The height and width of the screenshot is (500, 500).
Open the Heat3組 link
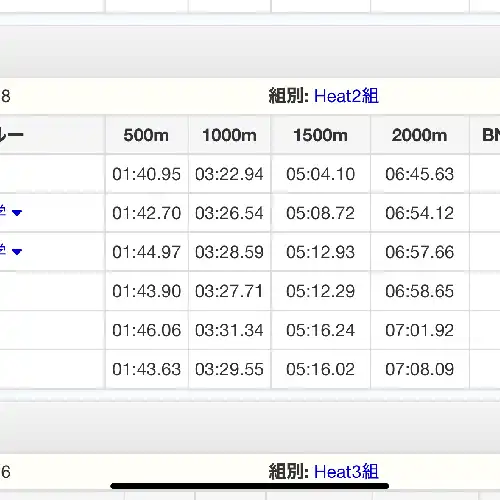346,472
